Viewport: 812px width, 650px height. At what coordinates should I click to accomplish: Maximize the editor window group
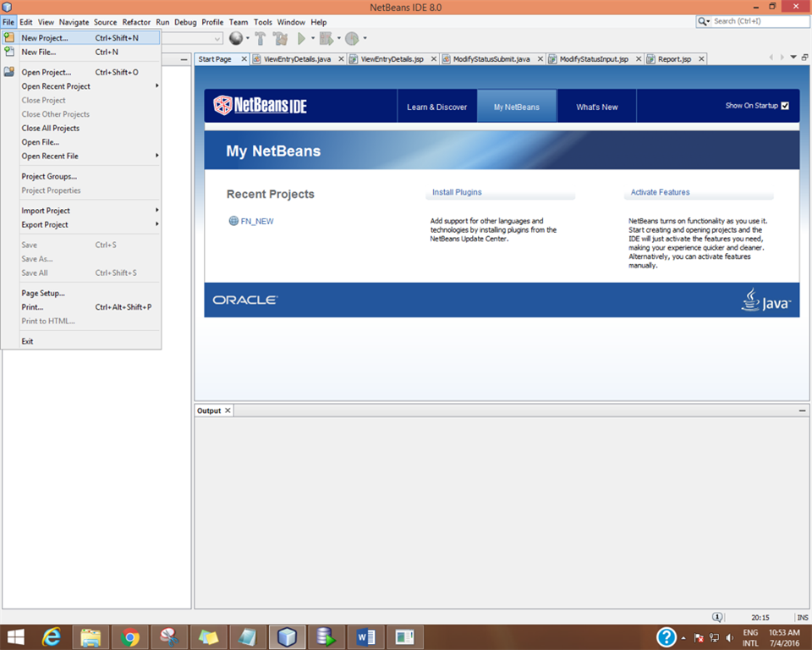point(804,57)
